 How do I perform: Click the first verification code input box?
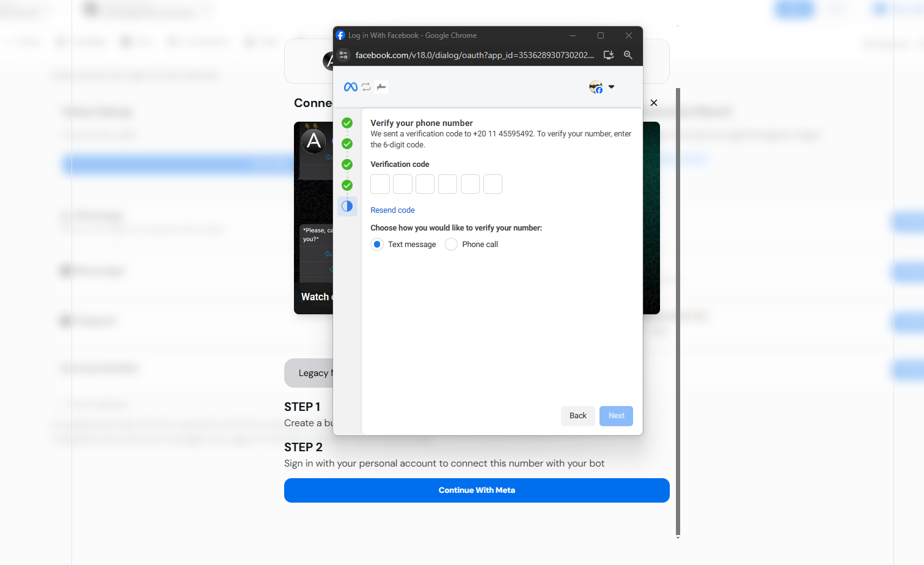(380, 184)
